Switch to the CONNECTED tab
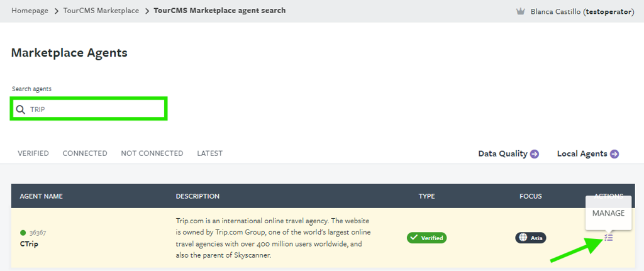Image resolution: width=644 pixels, height=271 pixels. tap(85, 153)
